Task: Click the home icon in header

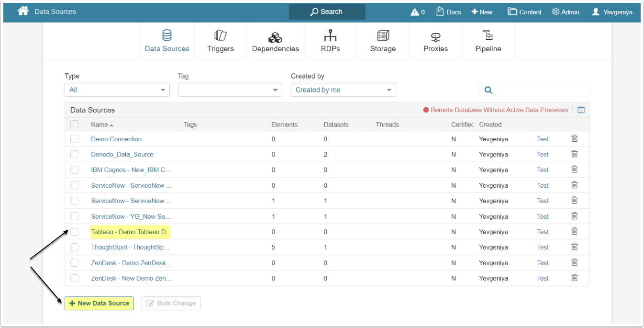Action: pyautogui.click(x=23, y=11)
